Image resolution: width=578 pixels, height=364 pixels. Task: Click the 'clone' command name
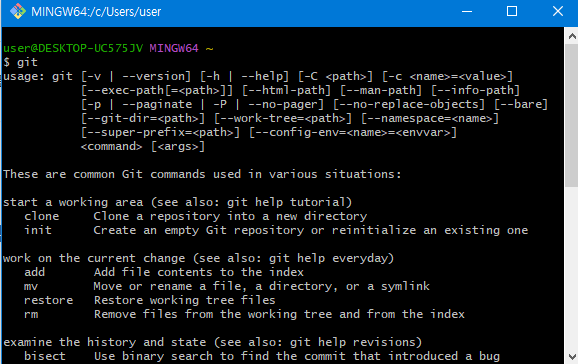tap(42, 216)
